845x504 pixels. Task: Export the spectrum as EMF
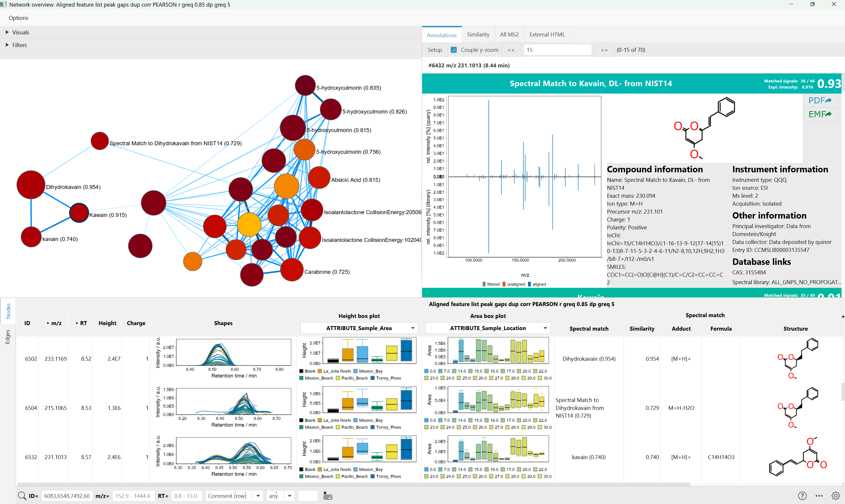[820, 114]
